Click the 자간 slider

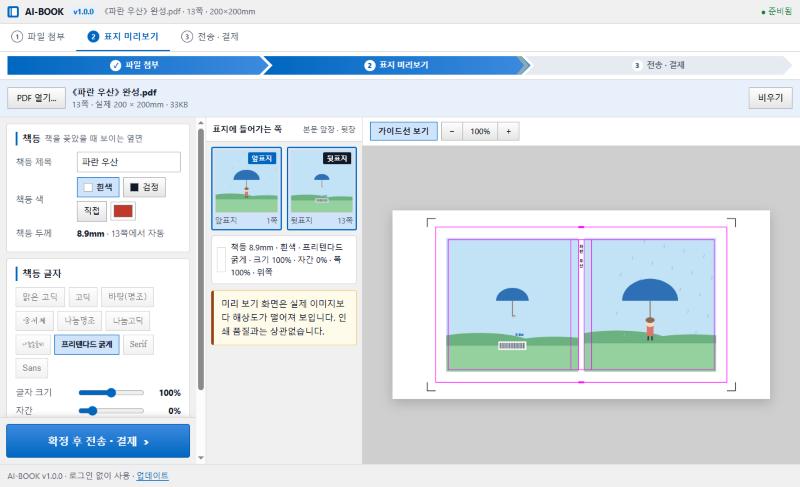coord(111,411)
